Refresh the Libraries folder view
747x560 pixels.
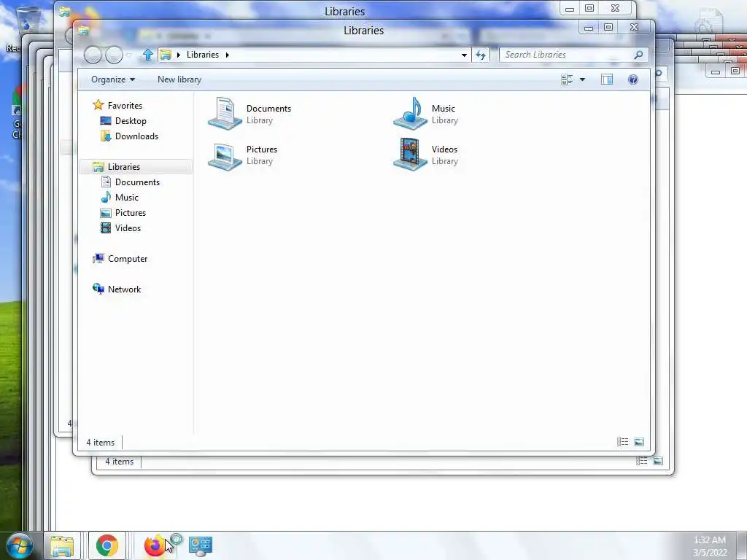point(480,55)
